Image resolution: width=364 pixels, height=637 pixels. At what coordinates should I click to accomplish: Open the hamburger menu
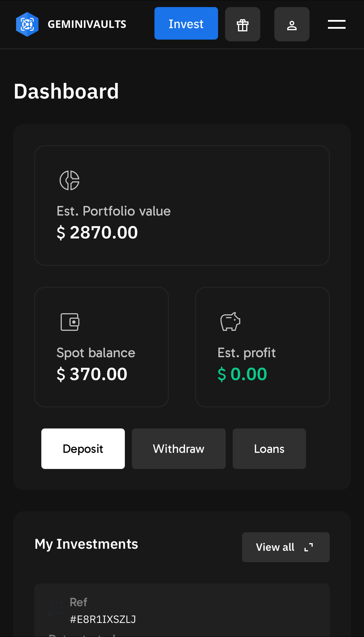click(x=336, y=24)
